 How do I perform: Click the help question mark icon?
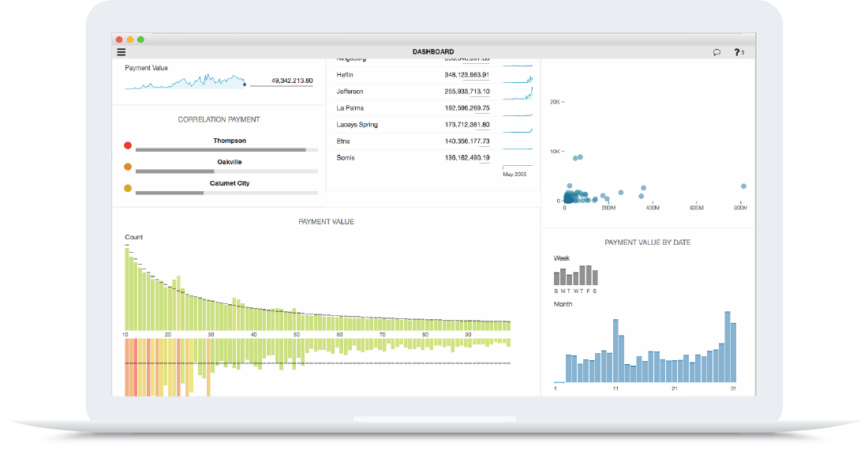(x=737, y=52)
